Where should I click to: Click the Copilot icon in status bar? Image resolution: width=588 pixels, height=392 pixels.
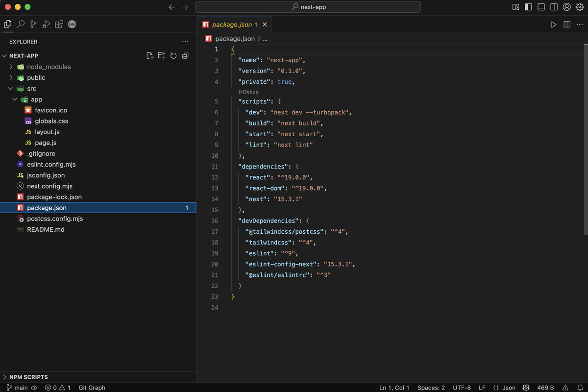[x=526, y=388]
